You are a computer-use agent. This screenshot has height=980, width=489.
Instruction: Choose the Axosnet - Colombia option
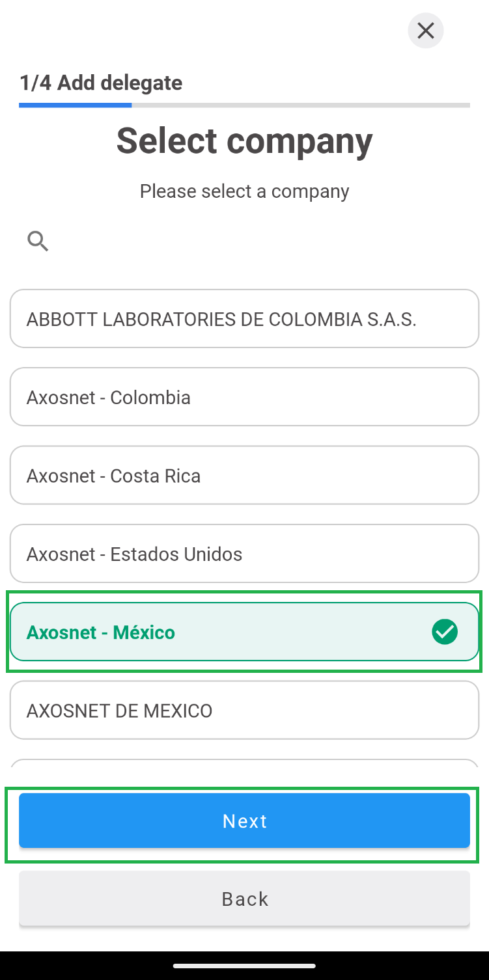click(244, 397)
